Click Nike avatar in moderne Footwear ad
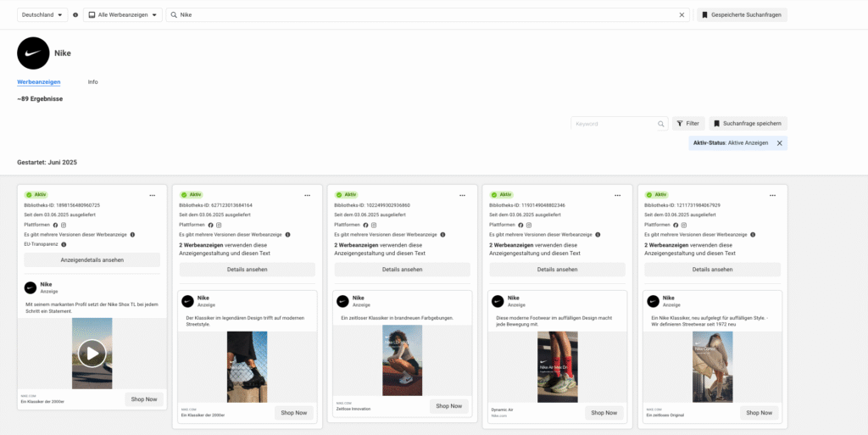This screenshot has height=435, width=868. click(498, 301)
